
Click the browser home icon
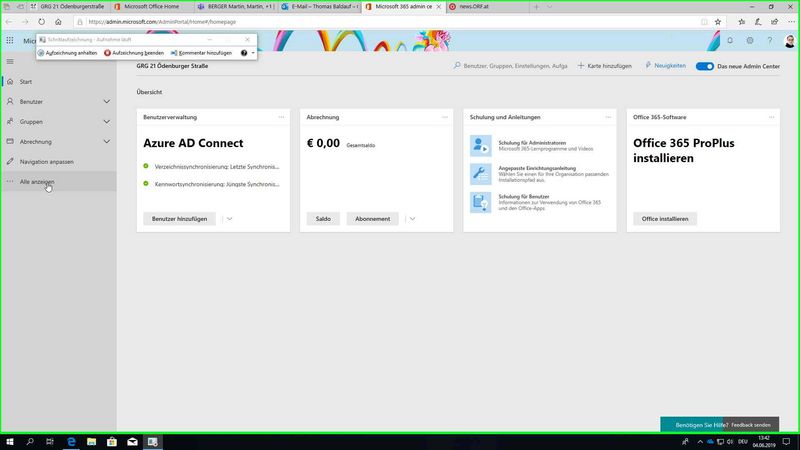click(x=58, y=22)
